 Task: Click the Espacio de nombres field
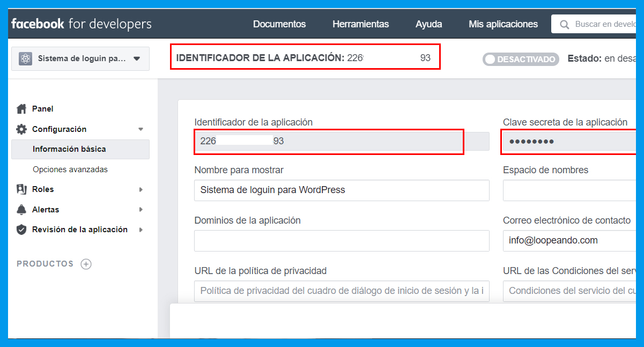[569, 190]
